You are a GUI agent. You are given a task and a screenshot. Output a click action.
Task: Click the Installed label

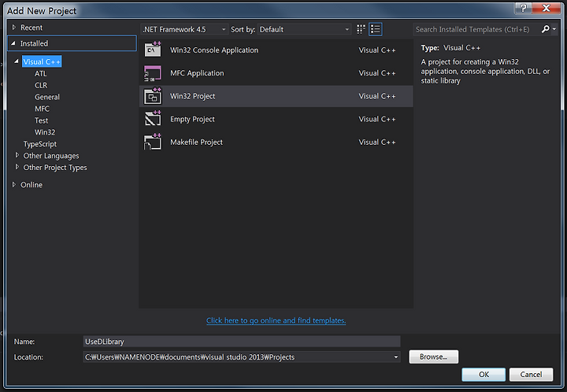tap(34, 43)
